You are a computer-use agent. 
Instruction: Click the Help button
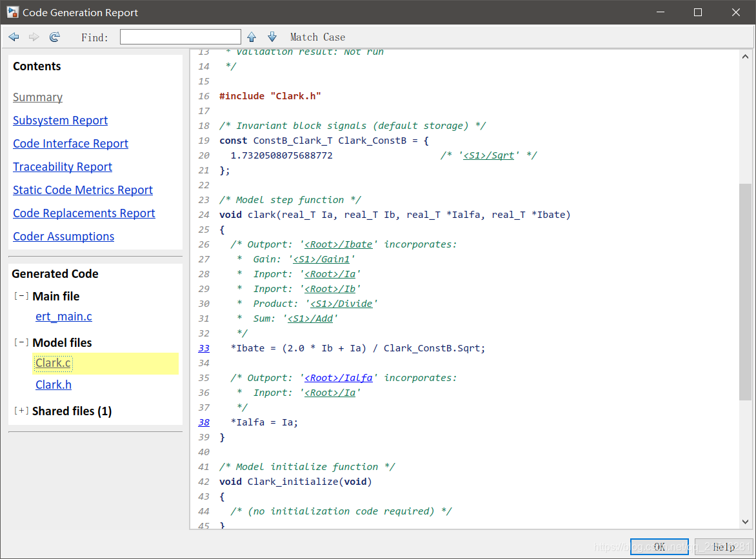click(x=724, y=546)
